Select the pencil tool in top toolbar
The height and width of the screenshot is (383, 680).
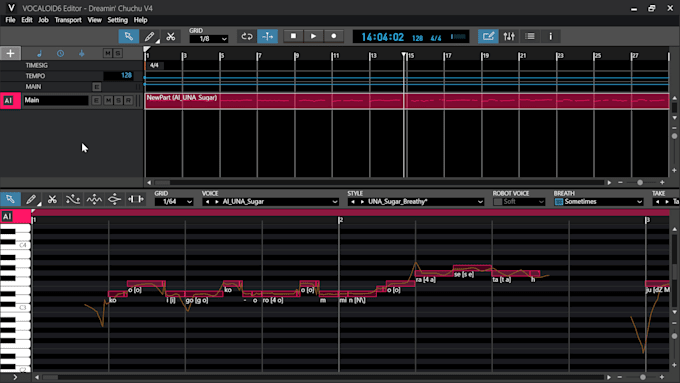(x=150, y=36)
